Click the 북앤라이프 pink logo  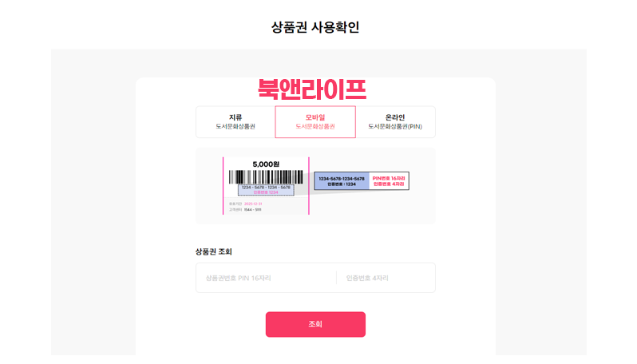312,89
